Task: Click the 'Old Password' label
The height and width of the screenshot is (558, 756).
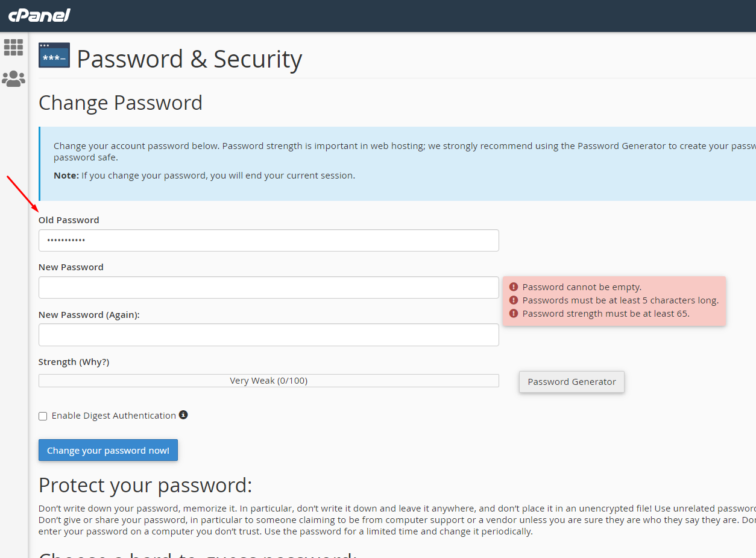Action: tap(69, 220)
